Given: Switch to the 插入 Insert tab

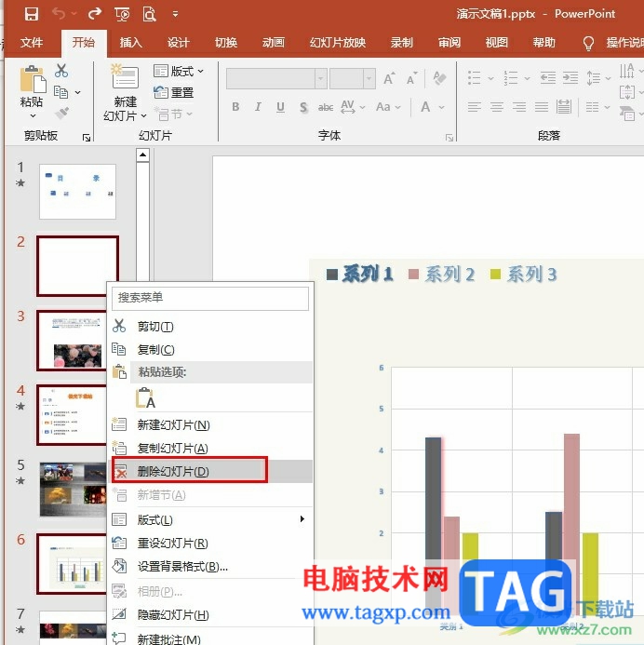Looking at the screenshot, I should 131,43.
